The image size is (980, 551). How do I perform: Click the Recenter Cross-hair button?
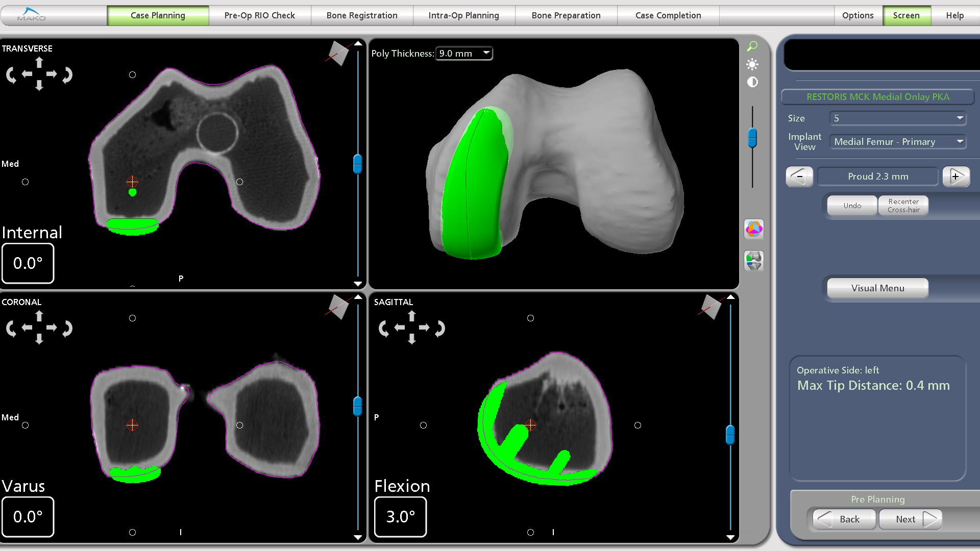[903, 206]
